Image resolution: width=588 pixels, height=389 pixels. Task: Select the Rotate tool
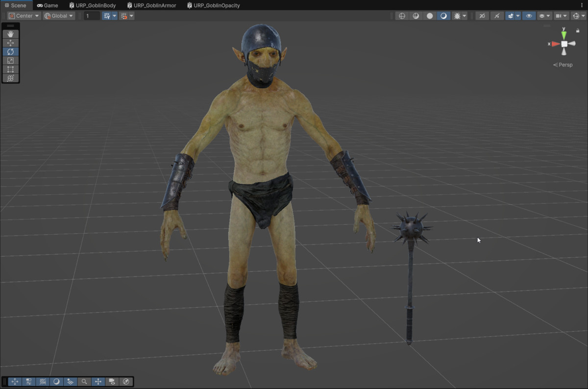tap(10, 51)
